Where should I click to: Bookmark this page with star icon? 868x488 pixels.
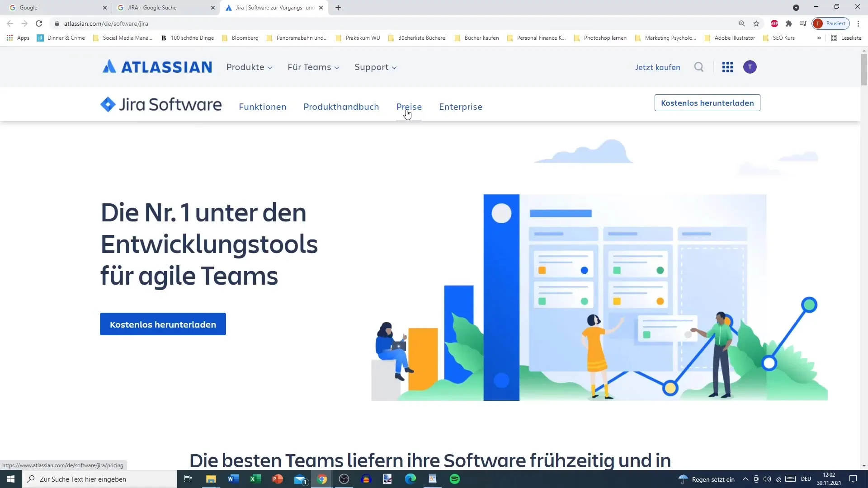(756, 23)
